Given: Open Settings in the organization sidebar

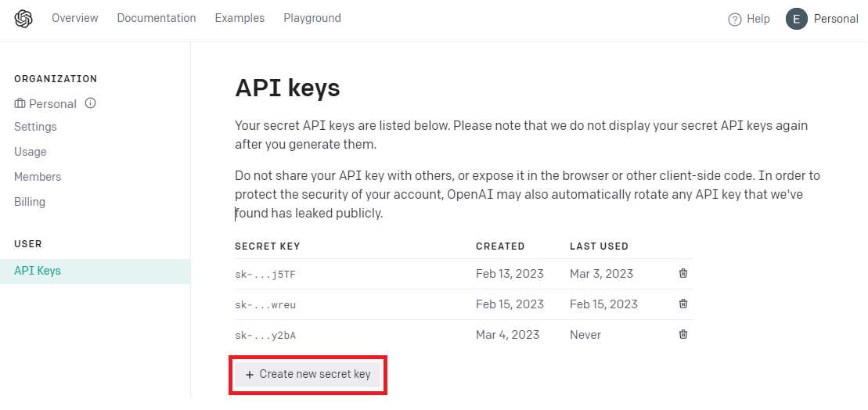Looking at the screenshot, I should tap(35, 127).
